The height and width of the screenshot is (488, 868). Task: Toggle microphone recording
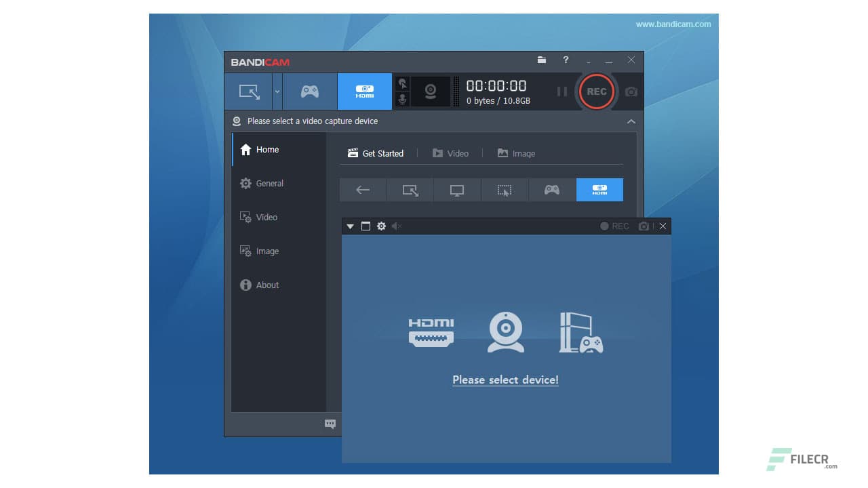402,98
